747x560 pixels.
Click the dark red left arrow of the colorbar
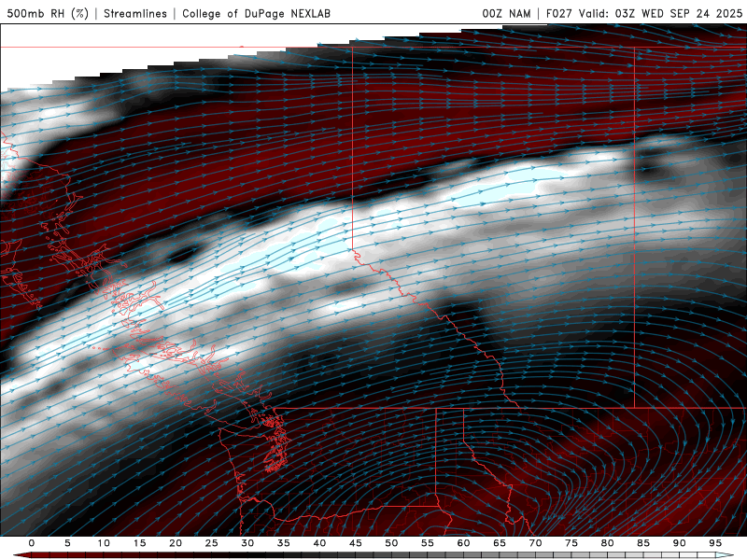pyautogui.click(x=21, y=555)
